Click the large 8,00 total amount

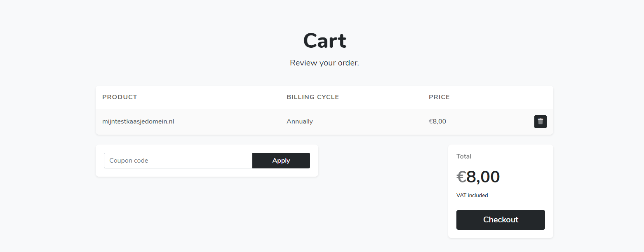pyautogui.click(x=483, y=177)
